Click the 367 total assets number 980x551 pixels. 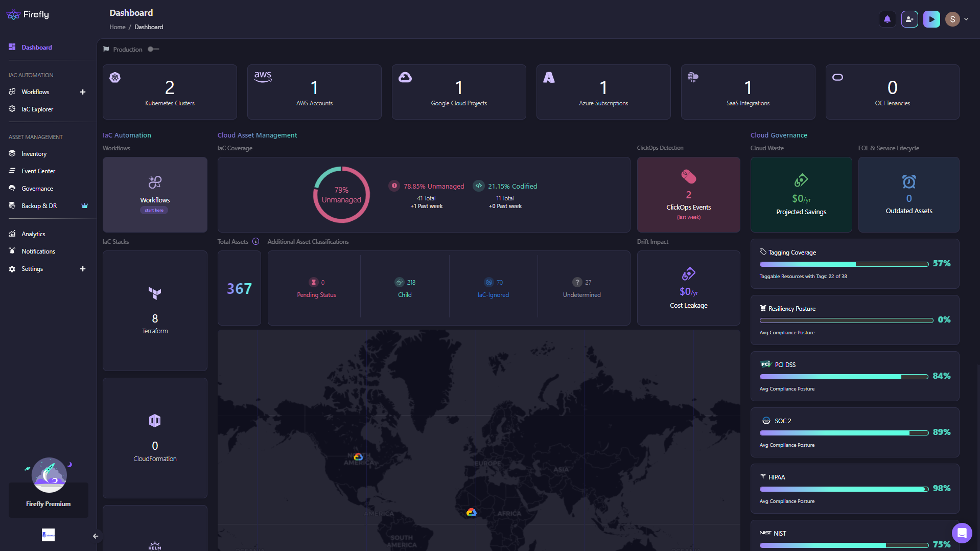click(x=239, y=289)
